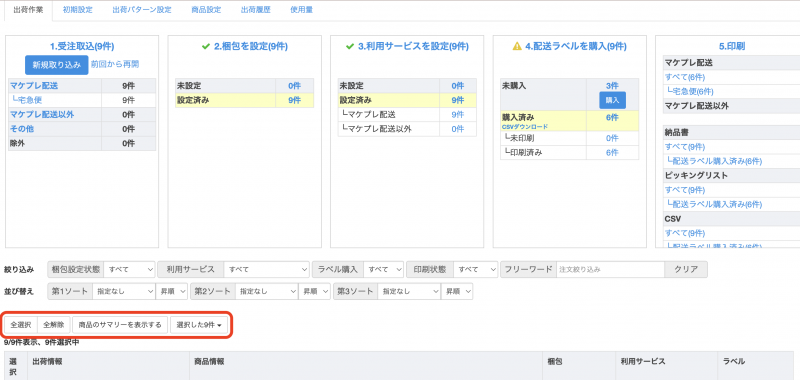
Task: Click the その他 link in 受注取込
Action: [x=22, y=129]
